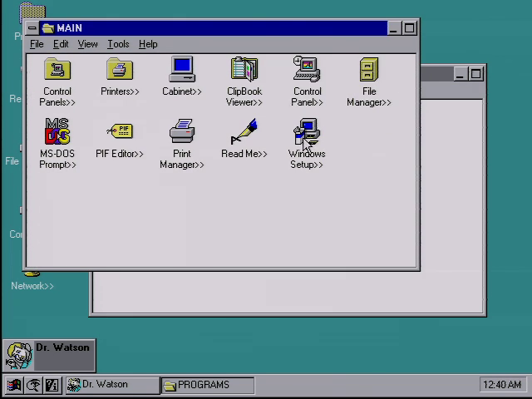Click the 12:40 AM clock
This screenshot has width=532, height=399.
[502, 385]
